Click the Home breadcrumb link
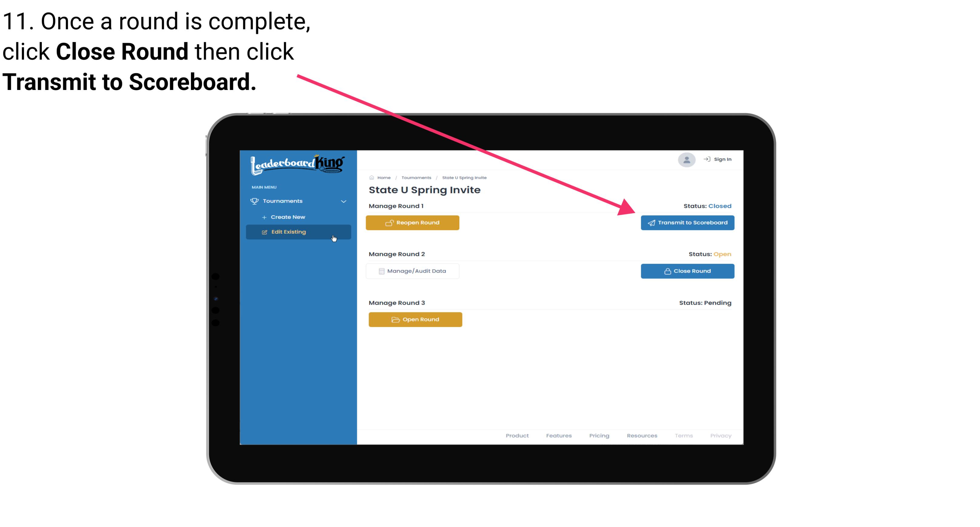 (x=384, y=177)
